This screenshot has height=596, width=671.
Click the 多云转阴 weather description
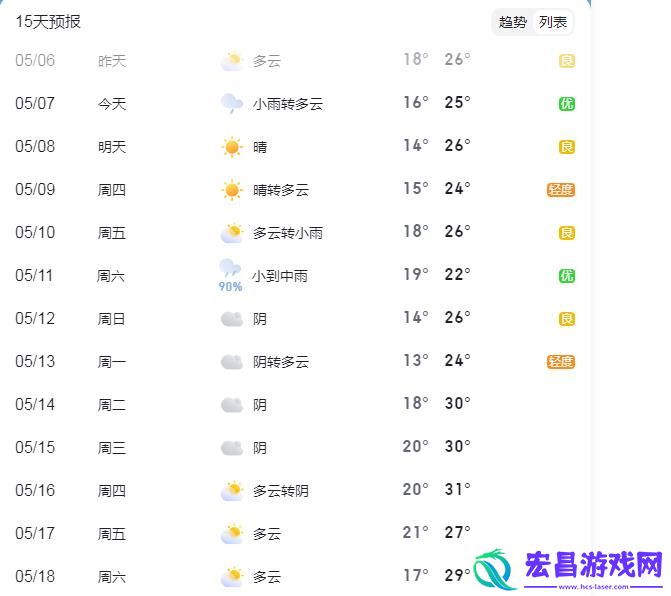coord(281,491)
